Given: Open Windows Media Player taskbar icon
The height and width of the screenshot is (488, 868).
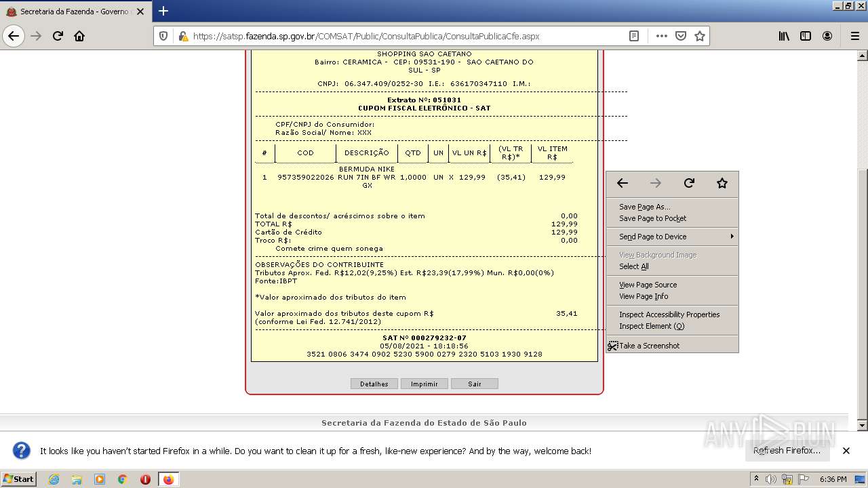Looking at the screenshot, I should 100,479.
